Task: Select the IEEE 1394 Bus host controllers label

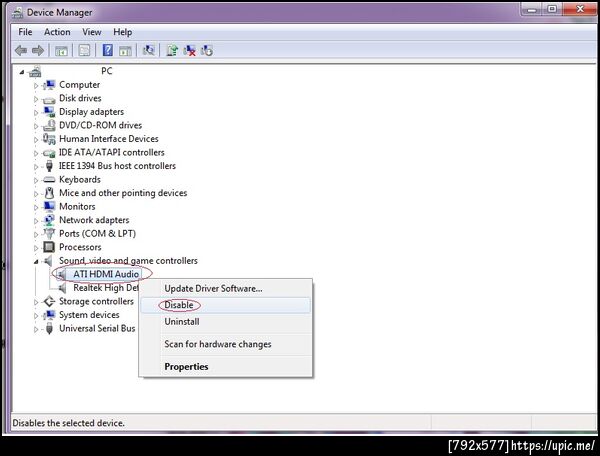Action: coord(117,166)
